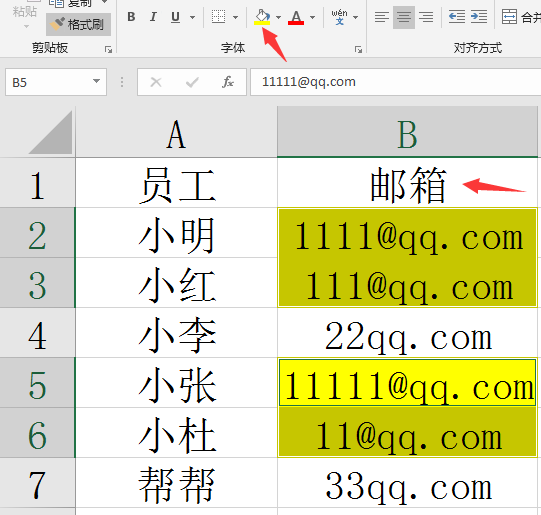The width and height of the screenshot is (541, 515).
Task: Increase indent
Action: coord(479,17)
